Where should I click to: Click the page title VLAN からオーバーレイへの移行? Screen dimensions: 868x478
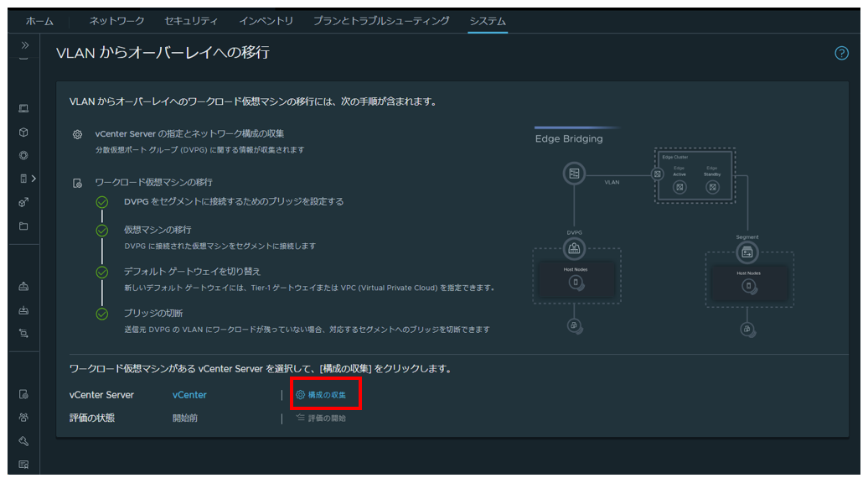point(163,53)
